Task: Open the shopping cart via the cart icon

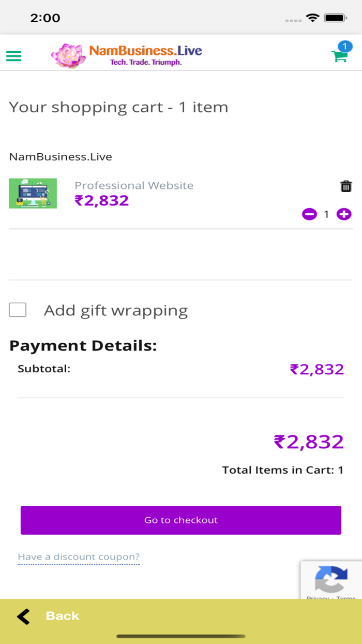Action: 340,55
